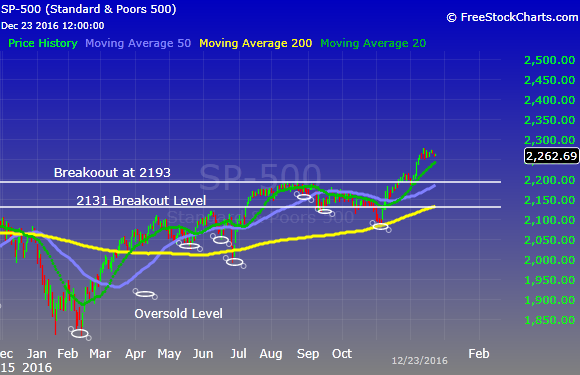This screenshot has width=580, height=375.
Task: Open the FreeStockCharts.com copyright label
Action: point(512,17)
